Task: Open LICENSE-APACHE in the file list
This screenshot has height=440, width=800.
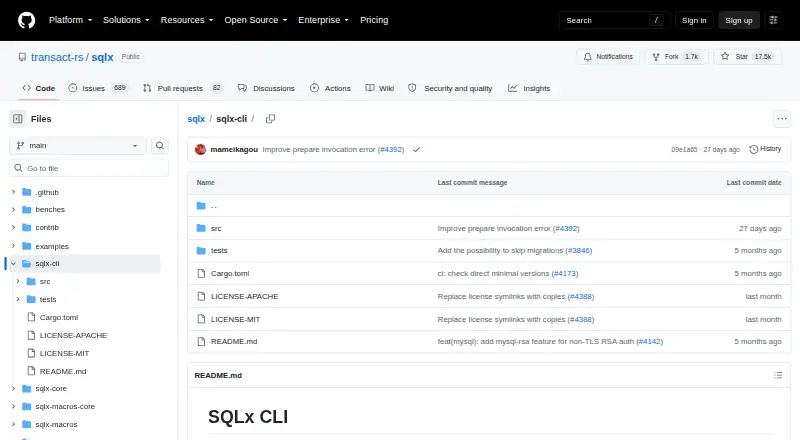Action: [x=244, y=297]
